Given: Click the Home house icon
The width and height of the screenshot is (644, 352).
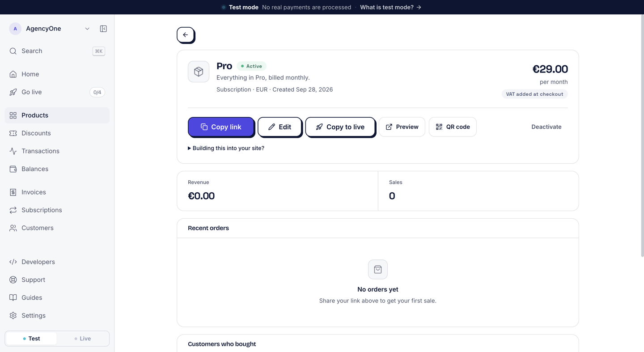Looking at the screenshot, I should coord(13,74).
